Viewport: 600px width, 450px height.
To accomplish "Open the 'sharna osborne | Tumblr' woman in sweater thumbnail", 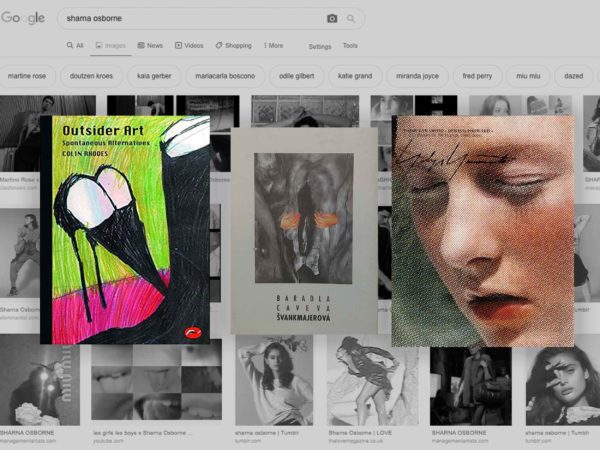I will 274,380.
